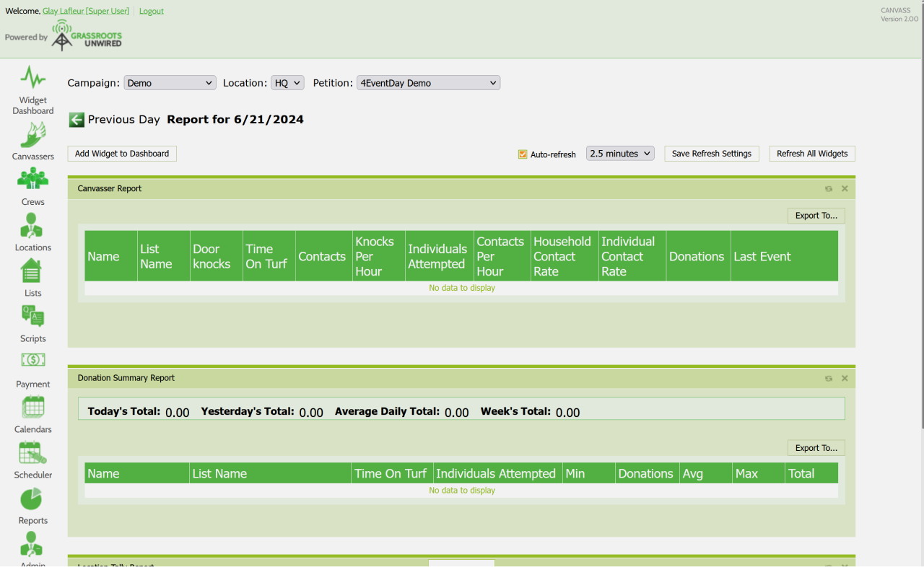The width and height of the screenshot is (924, 567).
Task: Open Scripts from the sidebar
Action: pyautogui.click(x=32, y=316)
